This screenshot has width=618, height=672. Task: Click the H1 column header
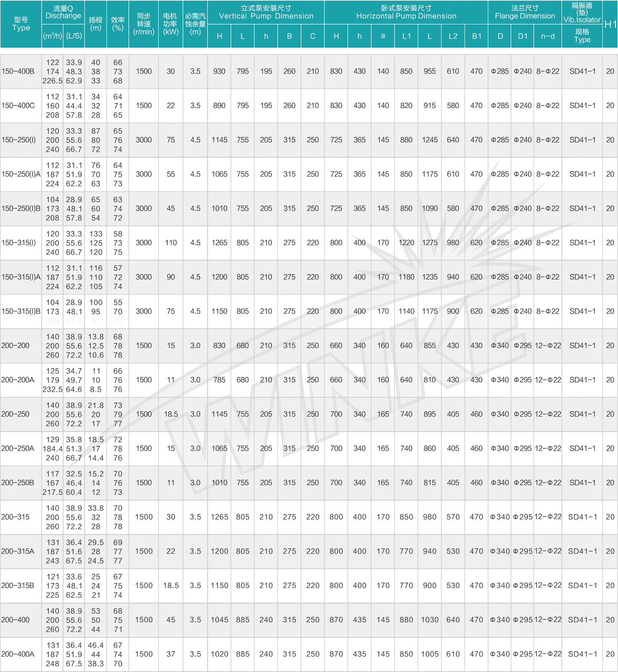[610, 24]
